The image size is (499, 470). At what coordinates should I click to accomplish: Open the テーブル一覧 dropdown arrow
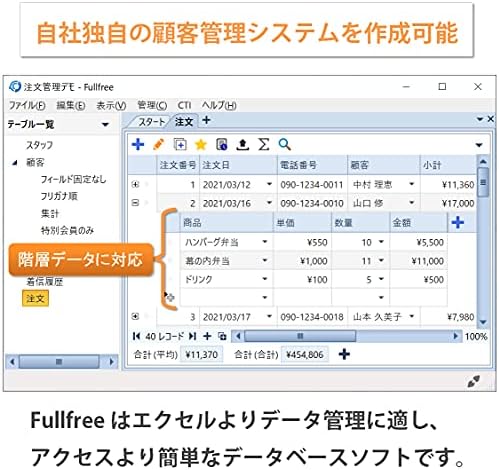[105, 125]
